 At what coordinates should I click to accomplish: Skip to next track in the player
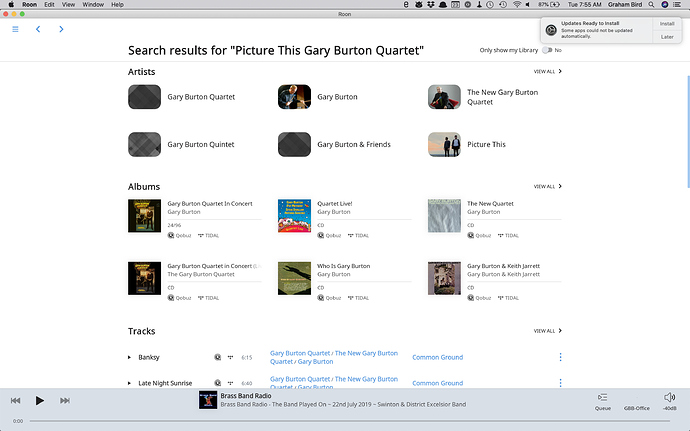pos(65,400)
